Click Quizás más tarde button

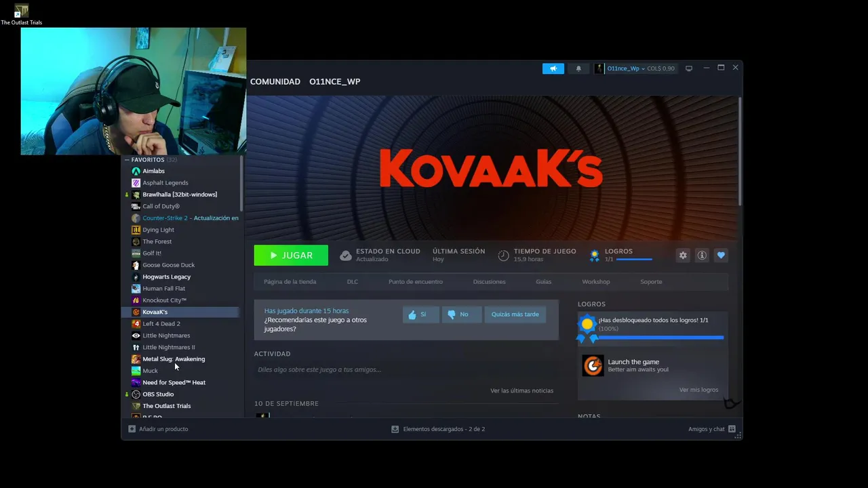[x=515, y=314]
